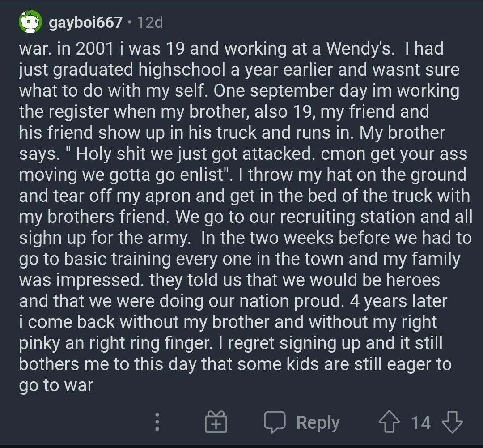
Task: Visit the gayboi667 username profile link
Action: point(85,22)
